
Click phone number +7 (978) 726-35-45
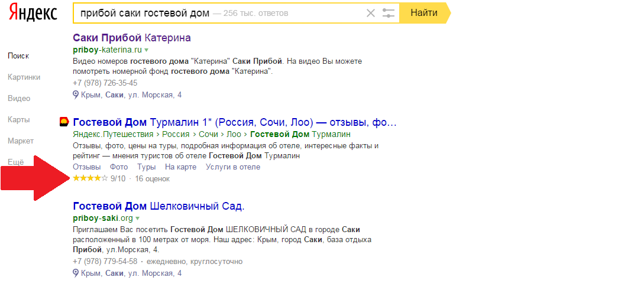105,83
